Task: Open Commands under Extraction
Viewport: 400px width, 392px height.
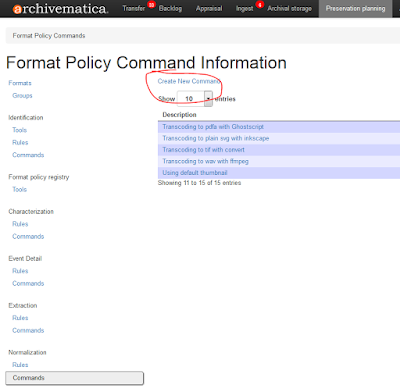Action: (x=28, y=330)
